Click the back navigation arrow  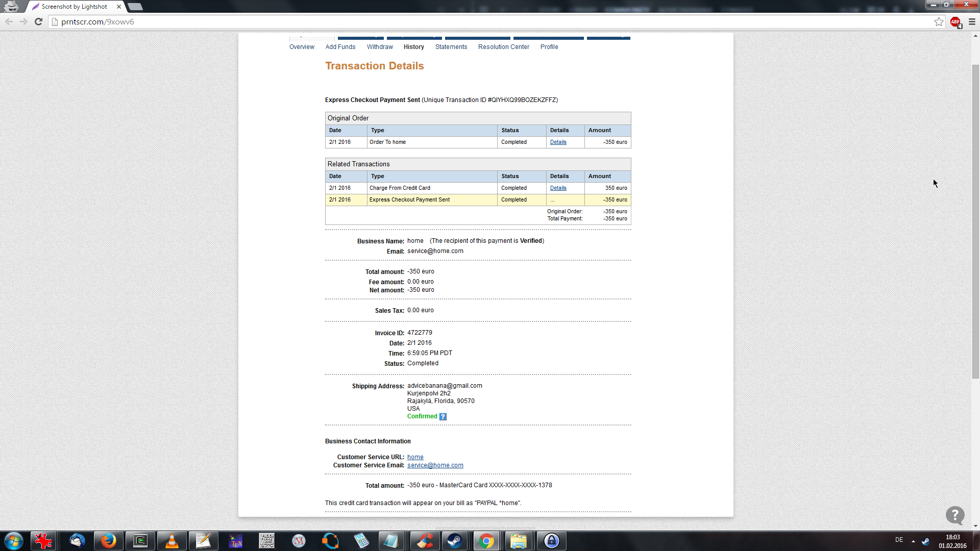coord(9,21)
